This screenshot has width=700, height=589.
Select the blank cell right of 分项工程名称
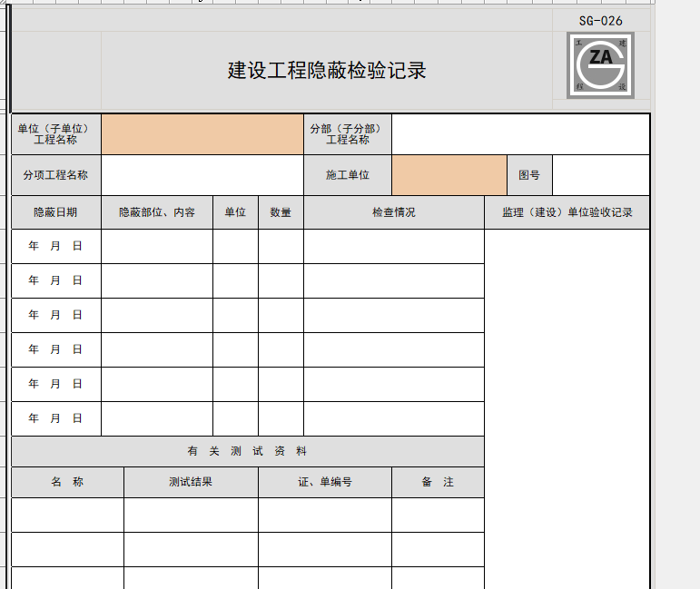202,175
